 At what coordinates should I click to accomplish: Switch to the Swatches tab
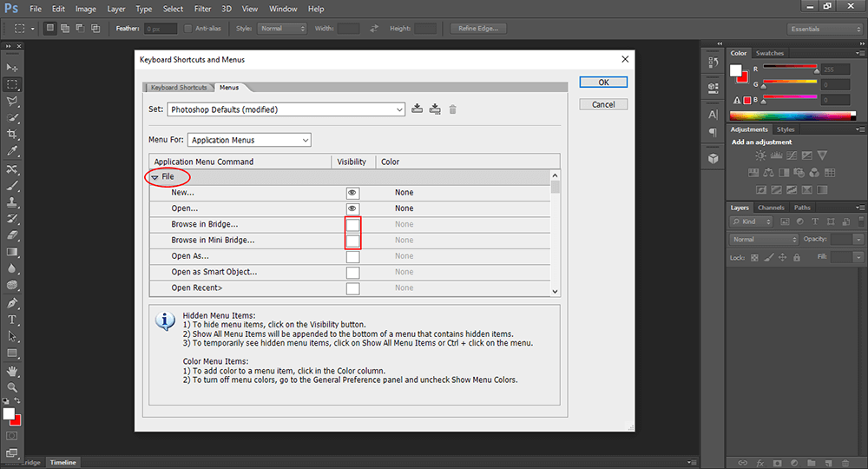pyautogui.click(x=769, y=53)
